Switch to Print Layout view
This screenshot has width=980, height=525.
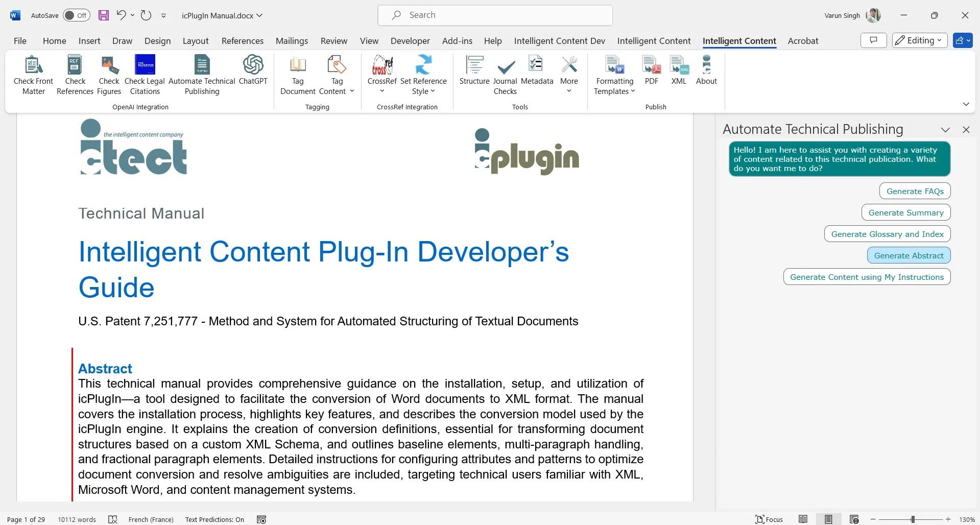(828, 519)
